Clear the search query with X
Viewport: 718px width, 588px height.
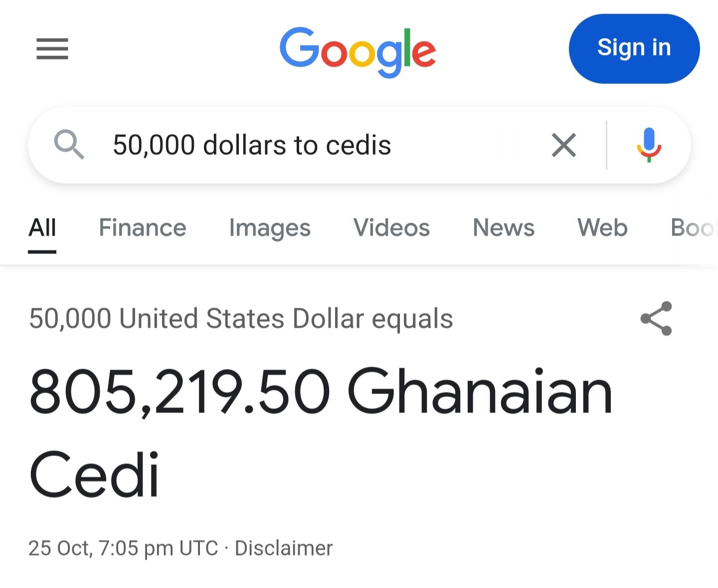pos(564,145)
